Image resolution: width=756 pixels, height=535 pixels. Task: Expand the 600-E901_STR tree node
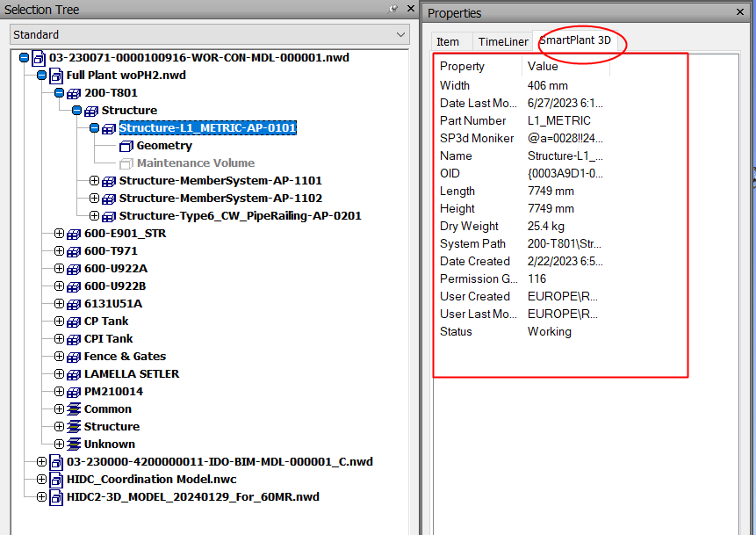(60, 234)
